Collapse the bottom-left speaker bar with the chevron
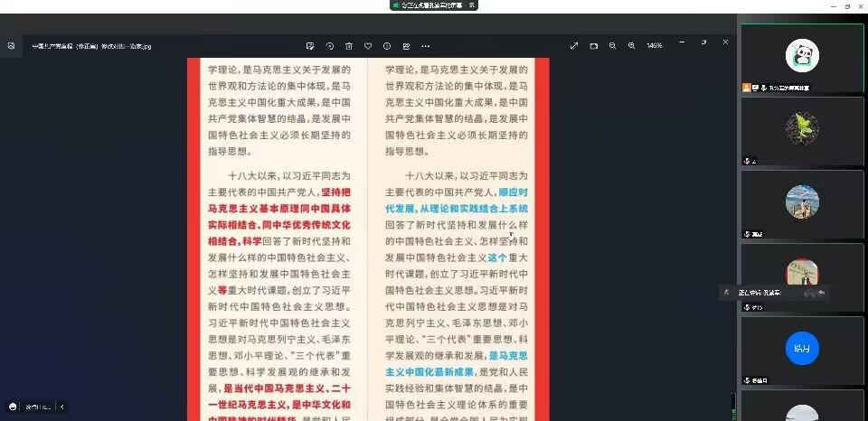Viewport: 868px width, 421px height. (62, 407)
